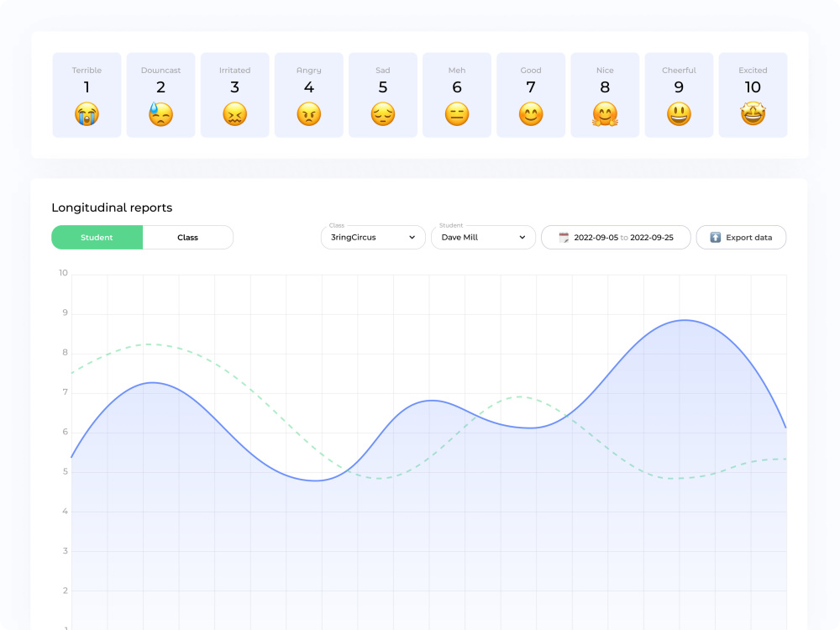Pick the Meh emoji mood 6

coord(457,95)
